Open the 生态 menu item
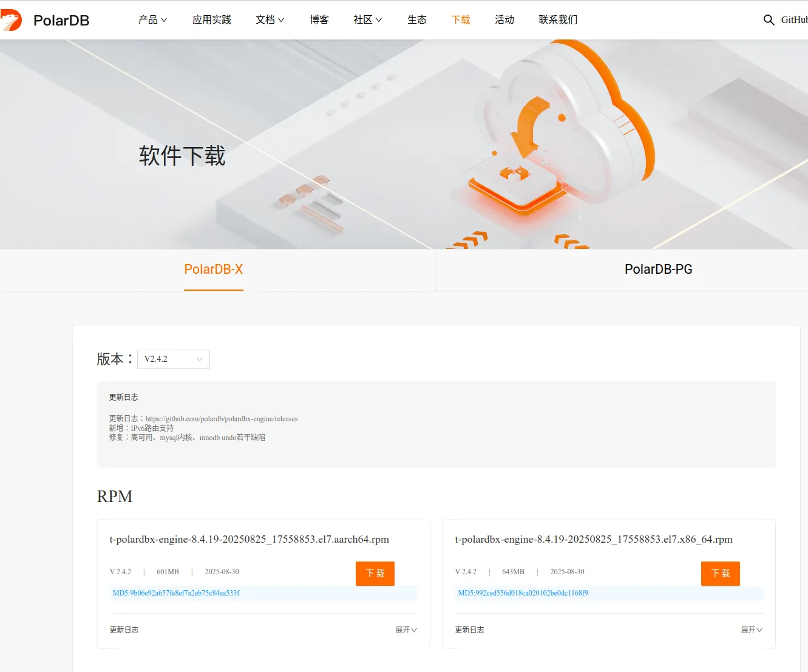808x672 pixels. coord(417,20)
